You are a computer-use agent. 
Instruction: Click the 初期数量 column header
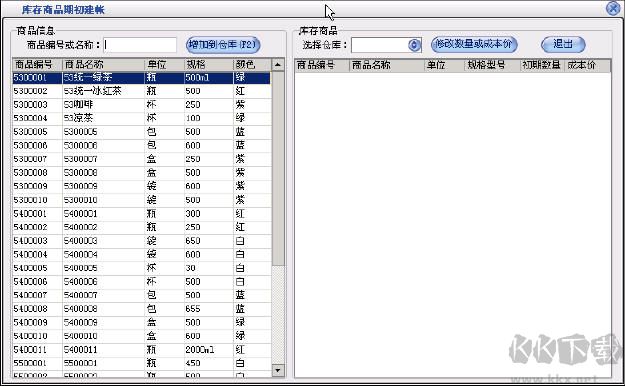(x=542, y=65)
